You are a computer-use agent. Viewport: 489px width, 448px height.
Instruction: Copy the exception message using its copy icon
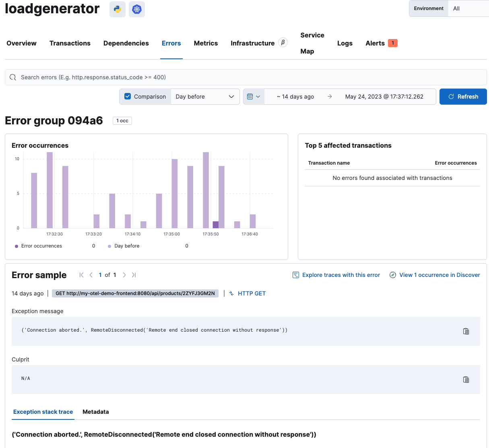coord(466,331)
